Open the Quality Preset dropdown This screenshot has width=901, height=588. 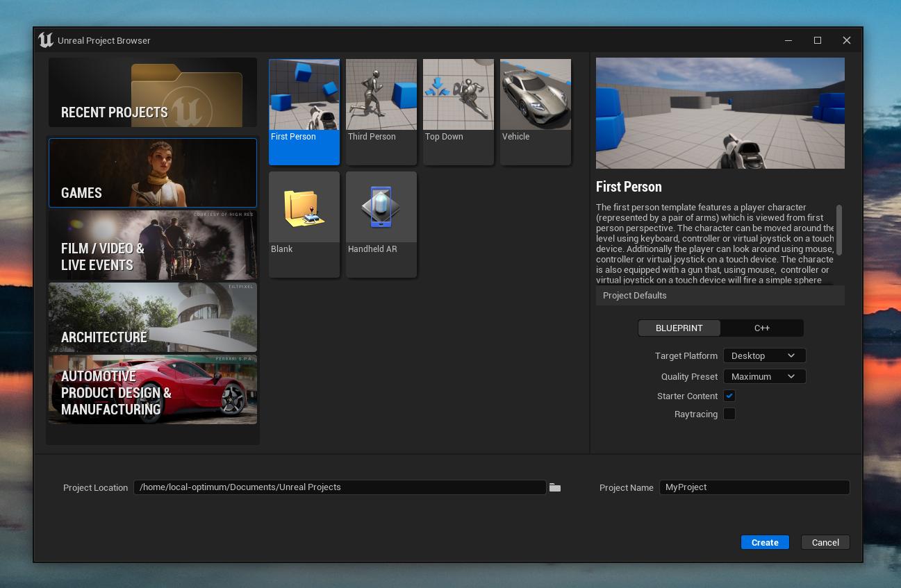pyautogui.click(x=764, y=376)
